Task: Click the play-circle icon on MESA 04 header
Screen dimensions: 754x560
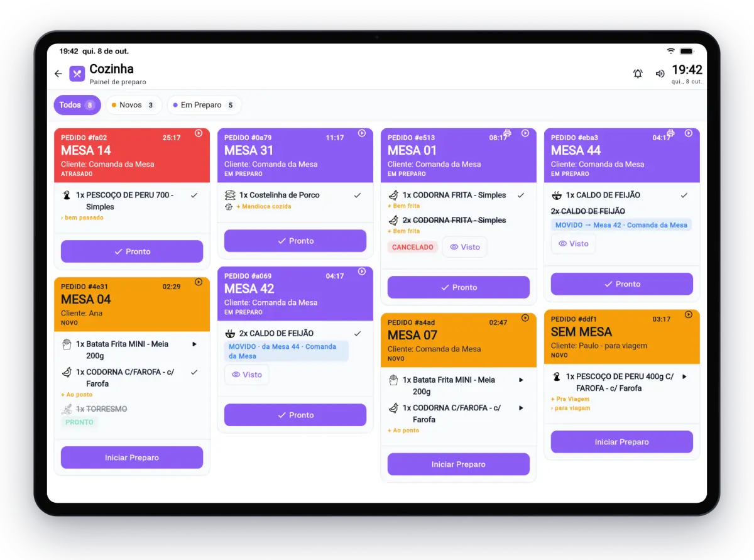Action: [199, 282]
